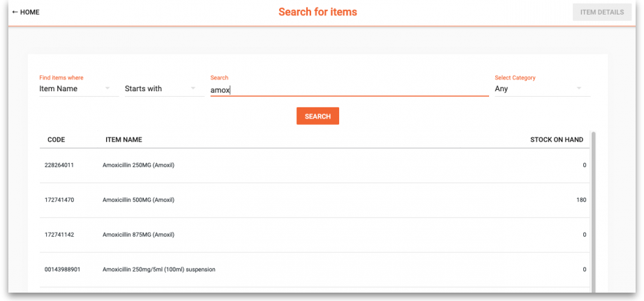Click the STOCK ON HAND column header
This screenshot has width=644, height=301.
point(556,140)
